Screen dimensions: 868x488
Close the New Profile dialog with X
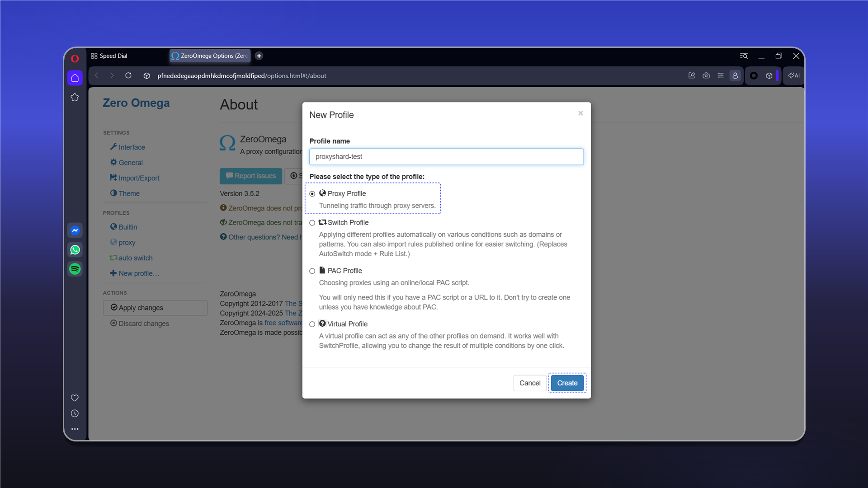click(580, 113)
